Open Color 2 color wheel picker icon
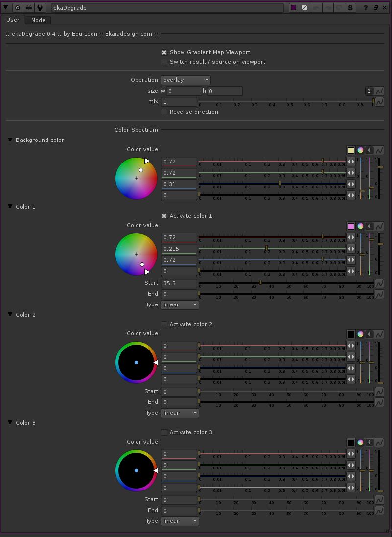392x537 pixels. point(360,334)
